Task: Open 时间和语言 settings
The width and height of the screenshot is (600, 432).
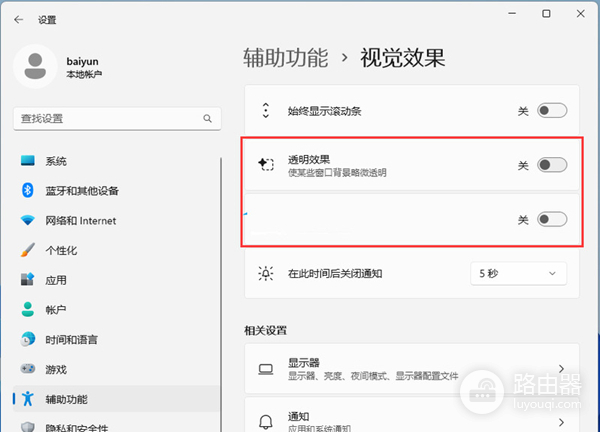Action: click(x=116, y=339)
